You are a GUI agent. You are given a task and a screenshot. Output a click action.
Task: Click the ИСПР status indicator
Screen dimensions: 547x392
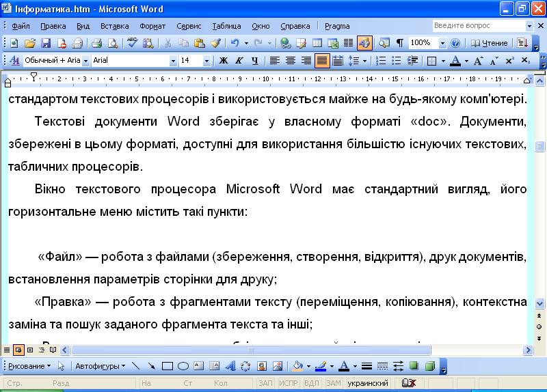tap(288, 383)
